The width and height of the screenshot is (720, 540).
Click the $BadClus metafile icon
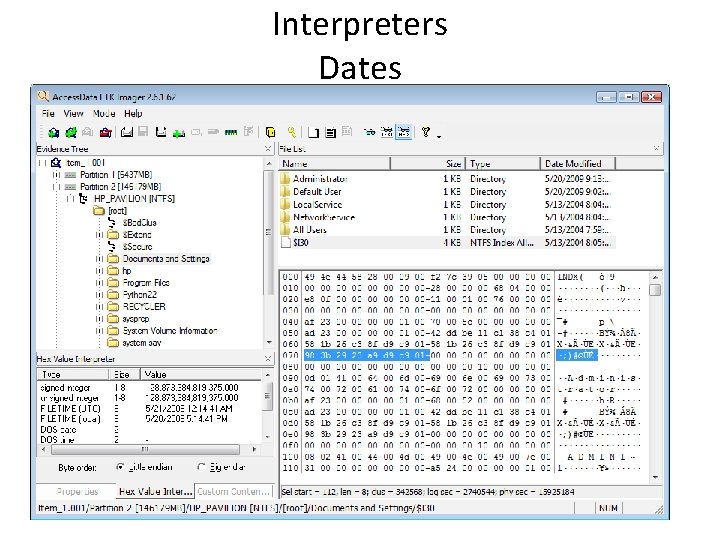pos(112,223)
